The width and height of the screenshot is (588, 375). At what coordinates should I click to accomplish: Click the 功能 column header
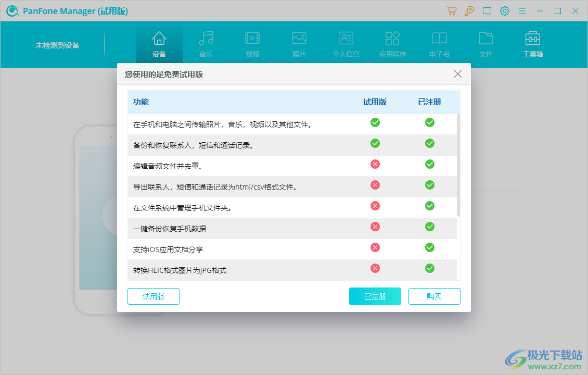point(141,102)
